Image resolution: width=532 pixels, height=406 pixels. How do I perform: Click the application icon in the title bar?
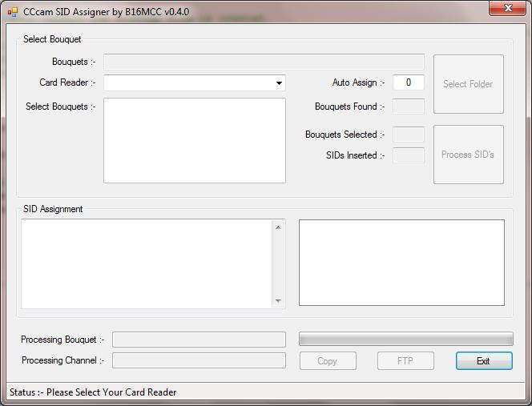12,12
